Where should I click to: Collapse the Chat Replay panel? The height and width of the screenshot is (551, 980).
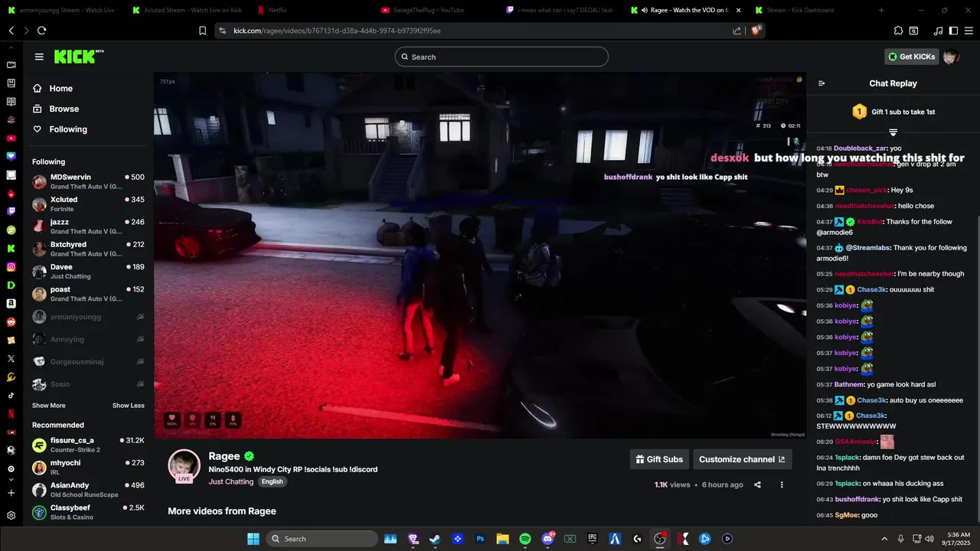click(x=822, y=83)
